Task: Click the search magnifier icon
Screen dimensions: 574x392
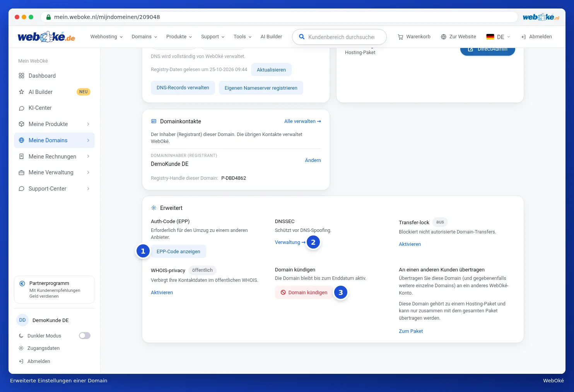Action: point(302,37)
